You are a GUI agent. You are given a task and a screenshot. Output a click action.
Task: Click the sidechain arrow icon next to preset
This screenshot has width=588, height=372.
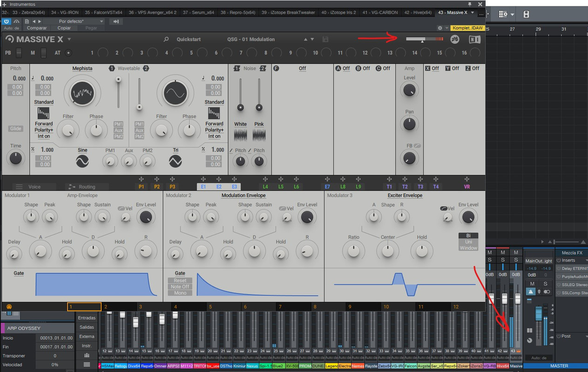[116, 21]
